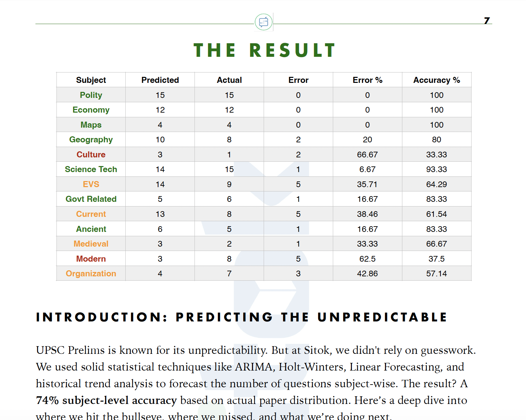Click the Govt Related row label

pyautogui.click(x=91, y=199)
